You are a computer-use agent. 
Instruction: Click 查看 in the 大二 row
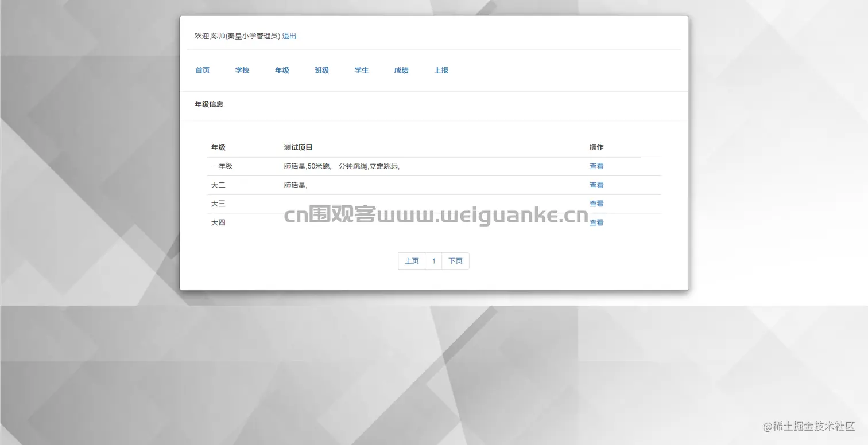tap(596, 185)
